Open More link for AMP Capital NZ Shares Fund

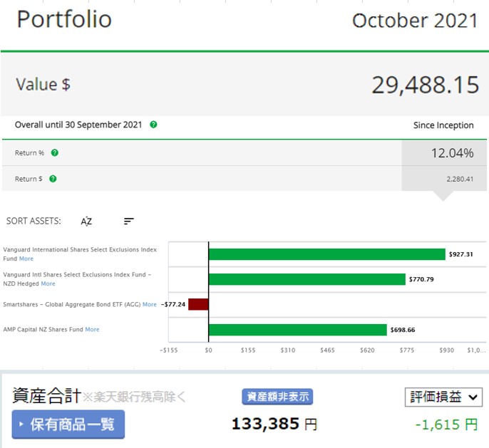[92, 329]
